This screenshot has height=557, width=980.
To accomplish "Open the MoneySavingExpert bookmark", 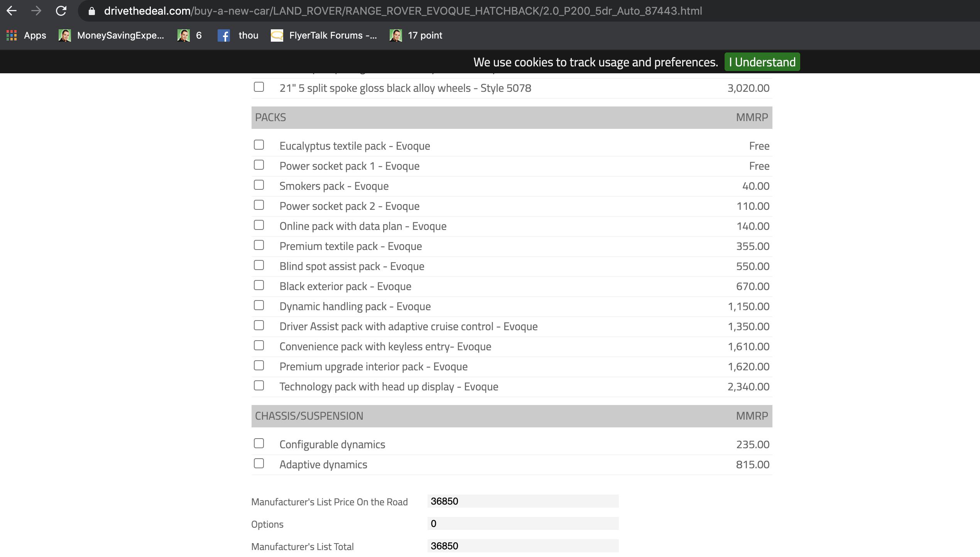I will [112, 35].
